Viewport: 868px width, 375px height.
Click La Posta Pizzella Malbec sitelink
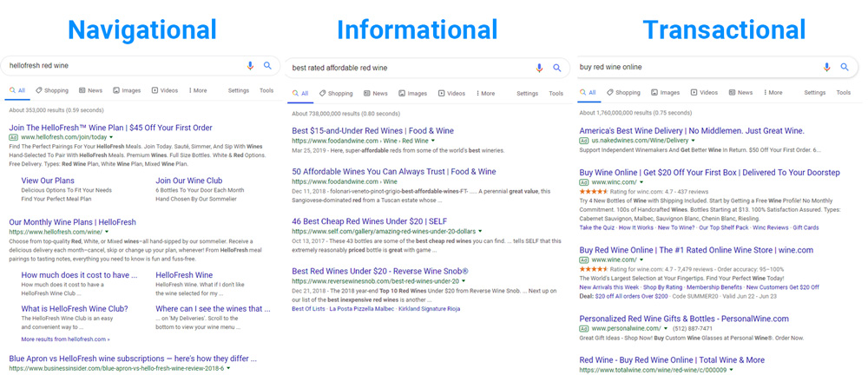(x=361, y=308)
